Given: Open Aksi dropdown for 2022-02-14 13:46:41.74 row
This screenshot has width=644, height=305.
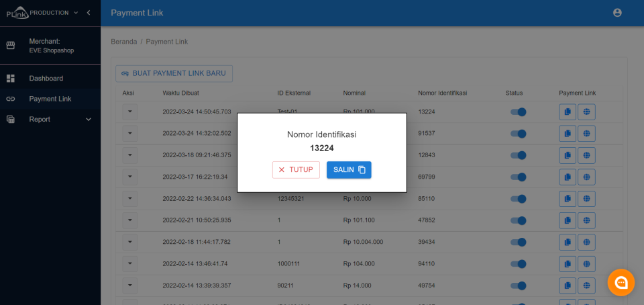Looking at the screenshot, I should click(x=129, y=263).
